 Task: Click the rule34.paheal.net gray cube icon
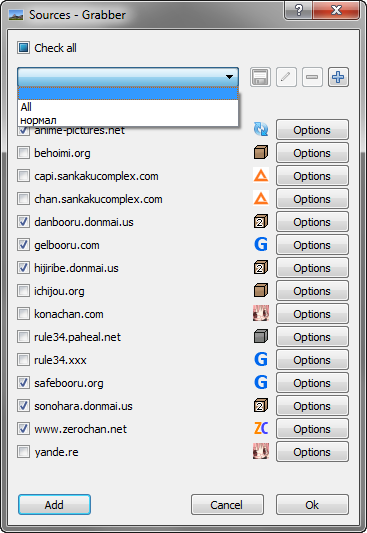tap(261, 337)
